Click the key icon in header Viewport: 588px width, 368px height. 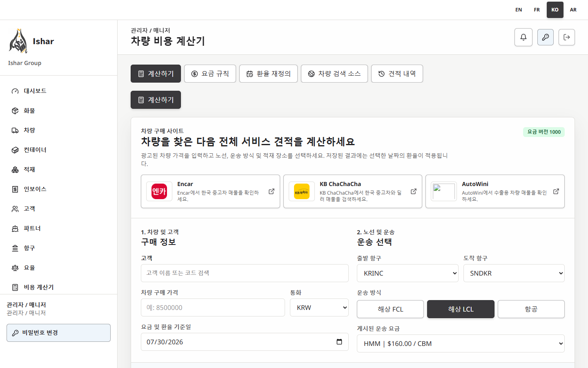pos(546,37)
